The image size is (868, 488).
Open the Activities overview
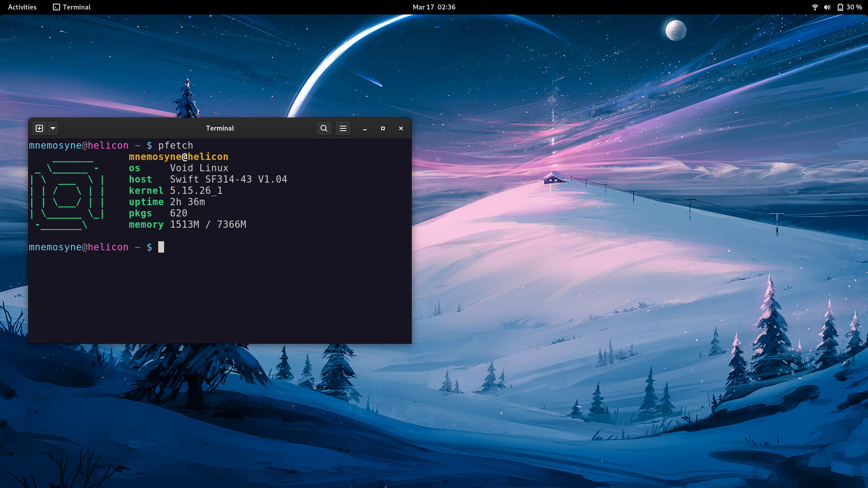coord(22,7)
